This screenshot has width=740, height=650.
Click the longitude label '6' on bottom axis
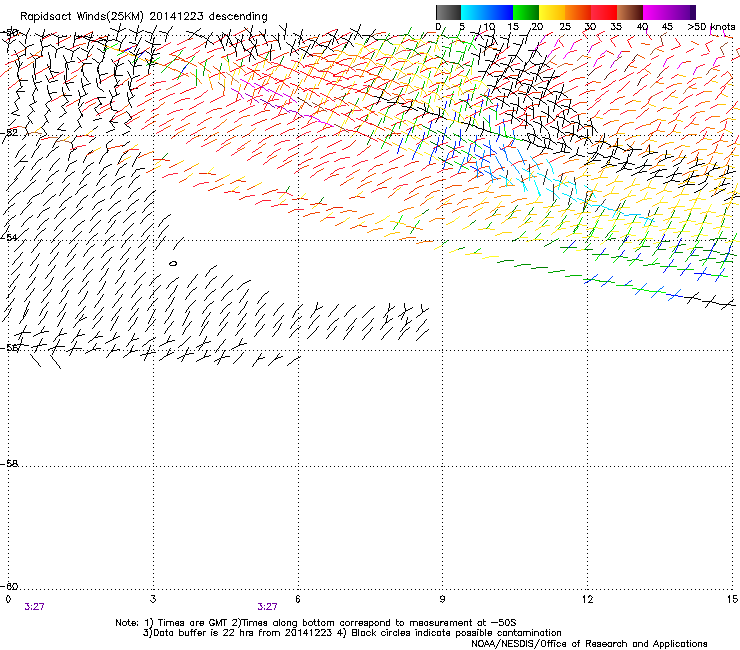[298, 599]
